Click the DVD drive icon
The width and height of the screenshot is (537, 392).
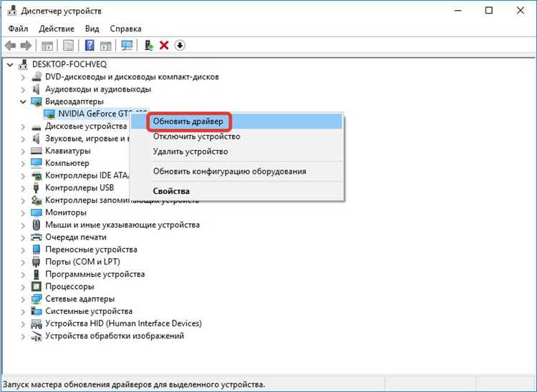[x=37, y=77]
